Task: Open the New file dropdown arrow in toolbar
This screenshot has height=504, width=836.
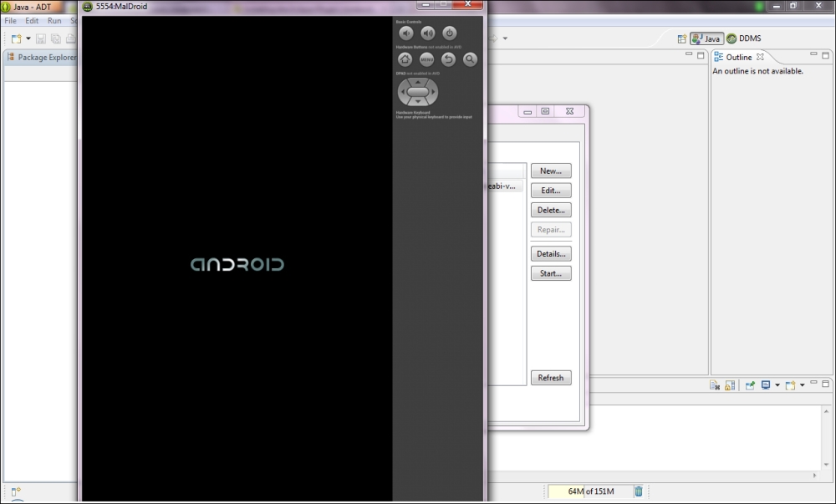Action: (x=28, y=38)
